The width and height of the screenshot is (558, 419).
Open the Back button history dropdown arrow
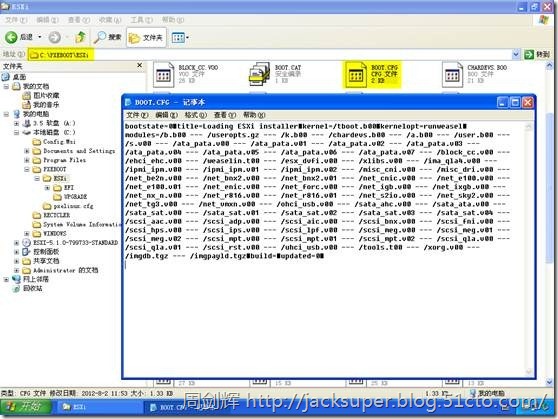[40, 37]
